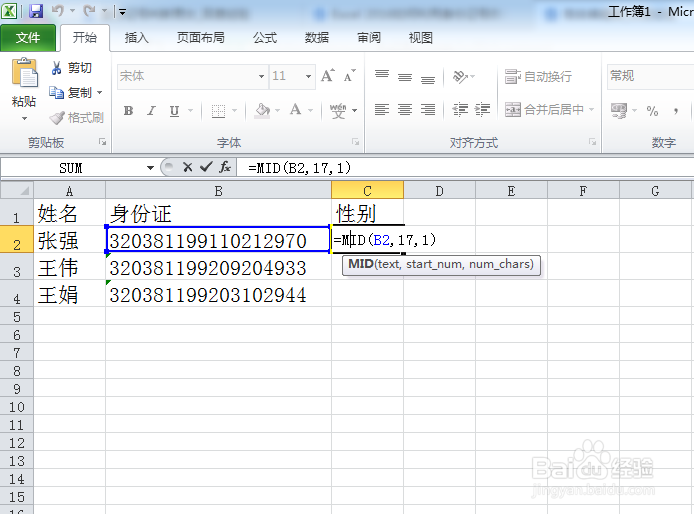This screenshot has width=694, height=514.
Task: Open the 文件 File tab
Action: pos(28,38)
